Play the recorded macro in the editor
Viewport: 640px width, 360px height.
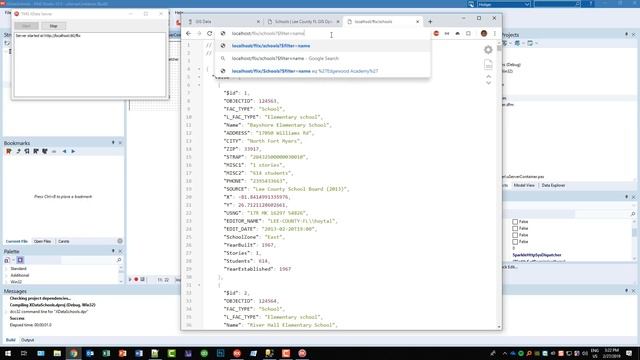130,280
